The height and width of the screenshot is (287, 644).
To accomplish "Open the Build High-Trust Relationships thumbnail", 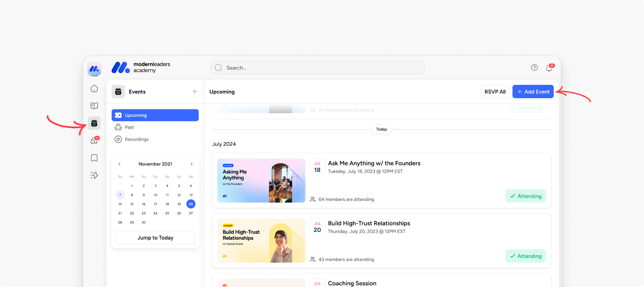I will coord(261,241).
